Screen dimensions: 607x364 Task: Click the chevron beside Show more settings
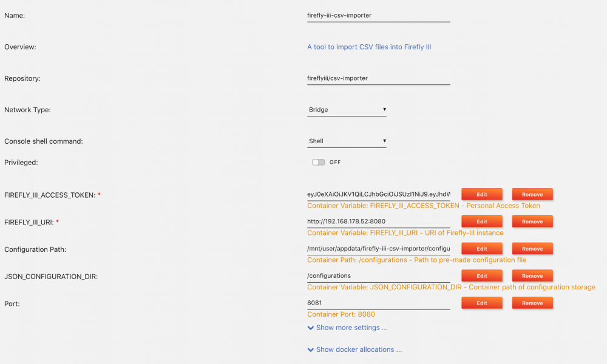pyautogui.click(x=310, y=328)
